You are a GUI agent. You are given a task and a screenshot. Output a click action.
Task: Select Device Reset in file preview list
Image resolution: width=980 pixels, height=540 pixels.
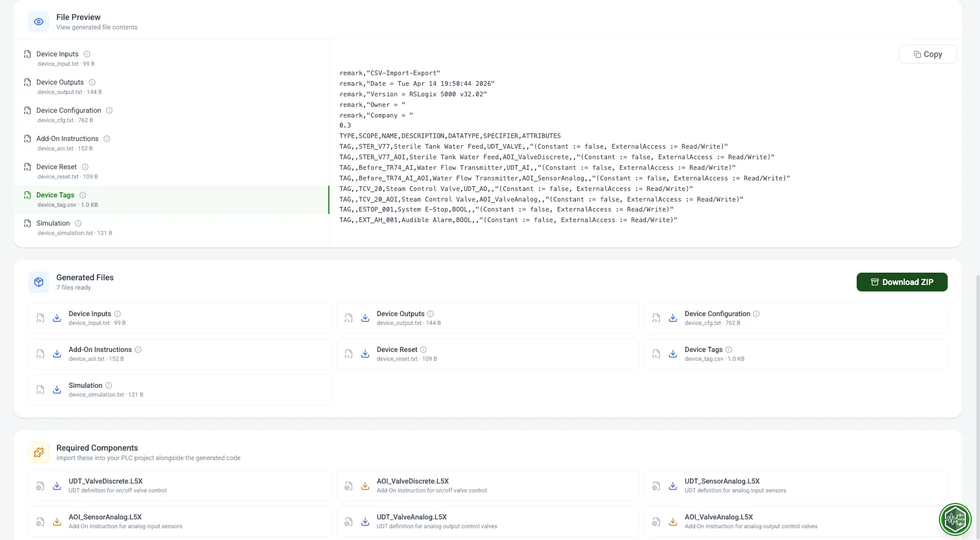pos(171,172)
